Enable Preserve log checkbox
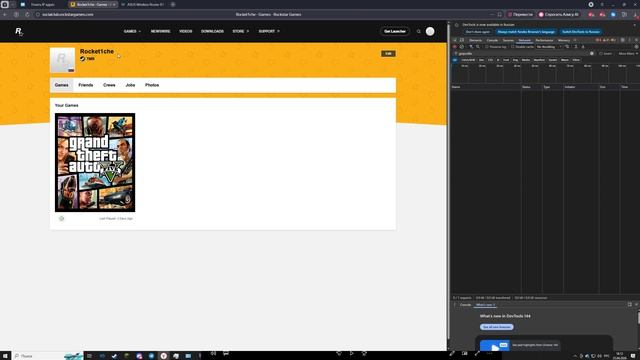 pos(487,47)
